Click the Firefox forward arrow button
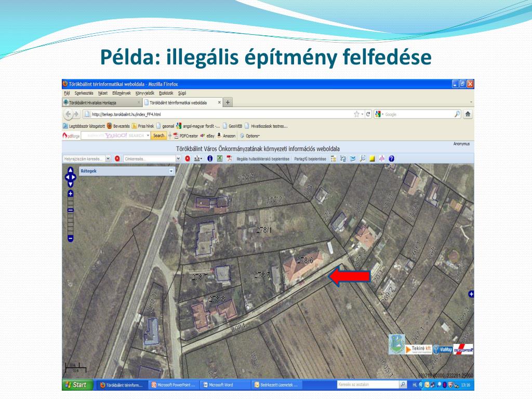Viewport: 532px width, 399px height. click(76, 114)
